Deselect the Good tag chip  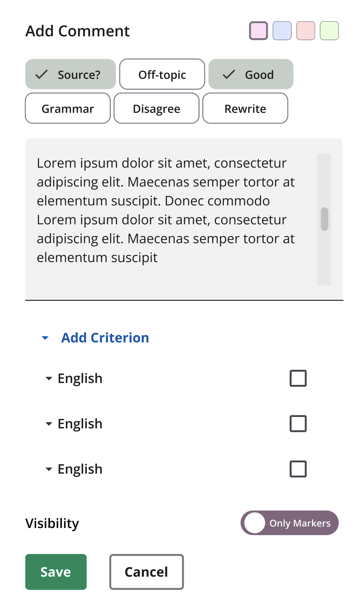pos(251,74)
